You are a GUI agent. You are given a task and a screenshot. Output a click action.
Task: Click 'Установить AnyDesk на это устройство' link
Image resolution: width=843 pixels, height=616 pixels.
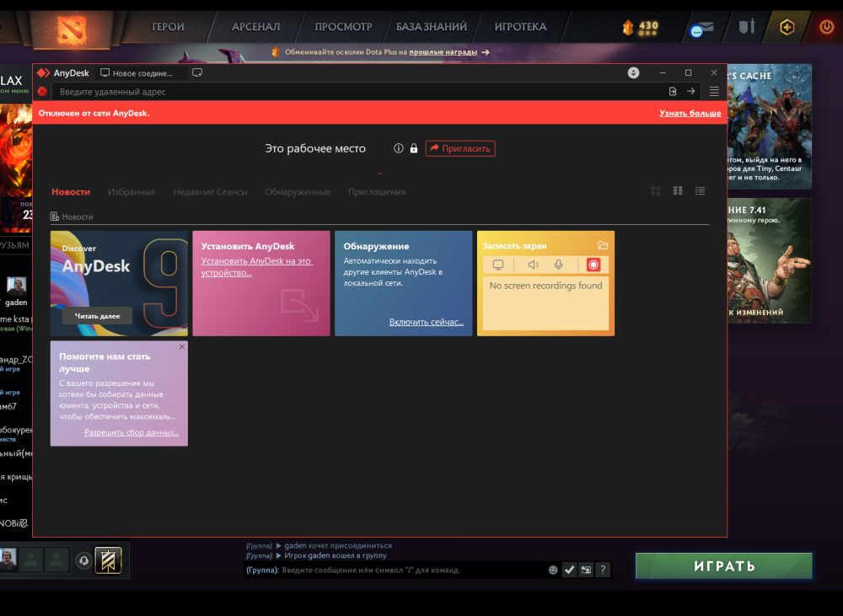pos(256,266)
